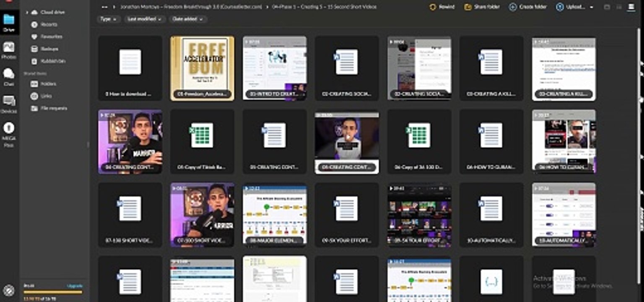644x302 pixels.
Task: Click the Favourites heart icon
Action: tap(34, 36)
